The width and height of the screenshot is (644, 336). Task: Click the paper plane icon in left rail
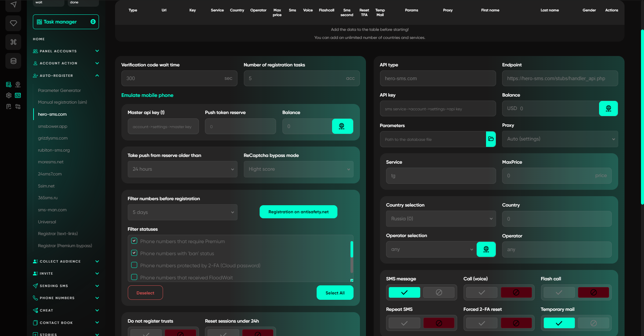pyautogui.click(x=13, y=5)
